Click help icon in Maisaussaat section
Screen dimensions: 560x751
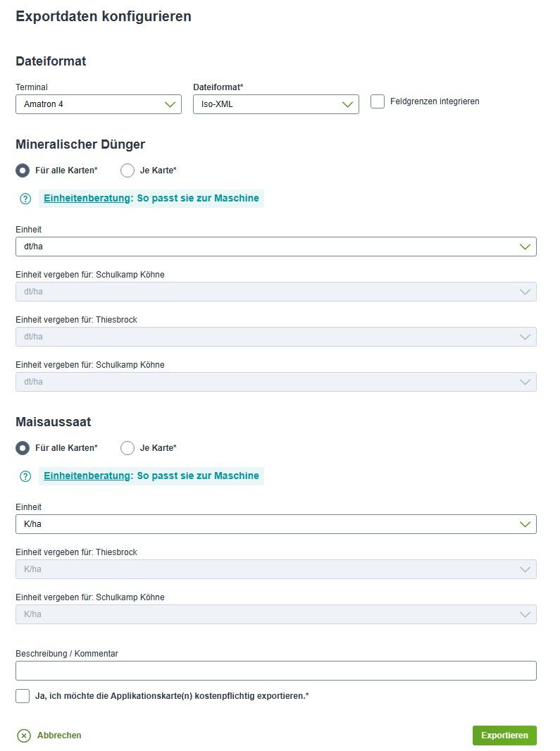[x=25, y=476]
